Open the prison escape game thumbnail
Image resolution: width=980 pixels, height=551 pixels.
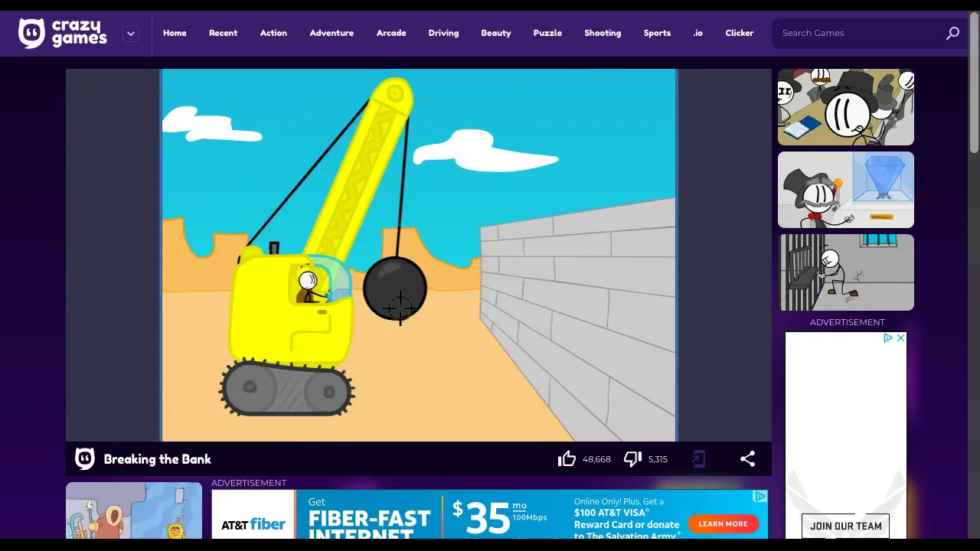click(x=846, y=272)
